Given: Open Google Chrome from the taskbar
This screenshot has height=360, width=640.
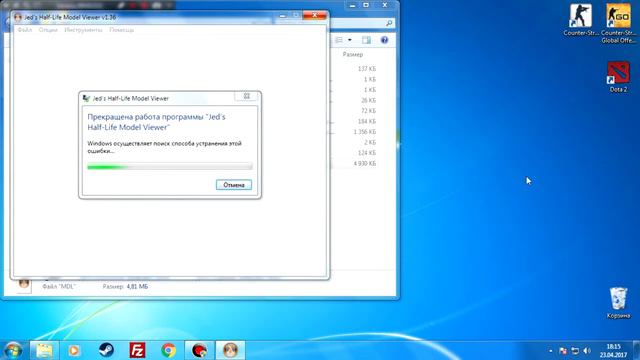Looking at the screenshot, I should [x=169, y=350].
